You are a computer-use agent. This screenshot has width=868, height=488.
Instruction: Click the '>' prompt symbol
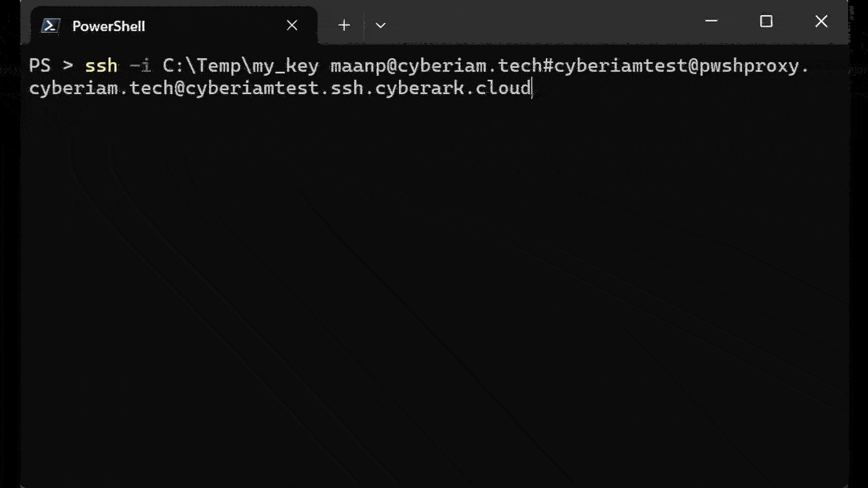[x=68, y=66]
